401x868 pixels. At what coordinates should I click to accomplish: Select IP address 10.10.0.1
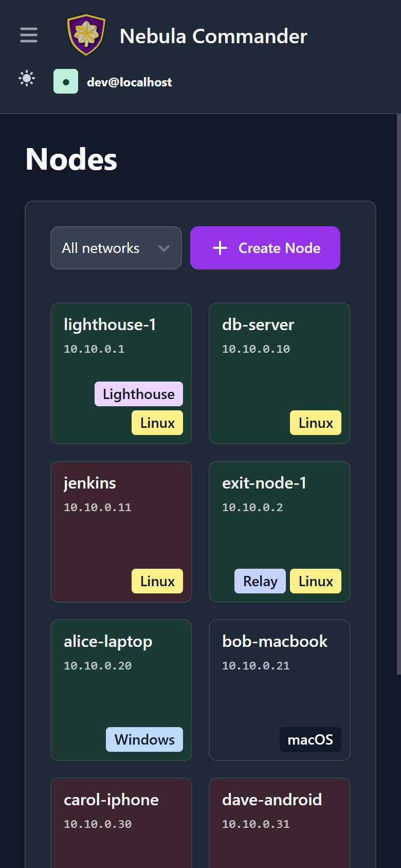[94, 349]
